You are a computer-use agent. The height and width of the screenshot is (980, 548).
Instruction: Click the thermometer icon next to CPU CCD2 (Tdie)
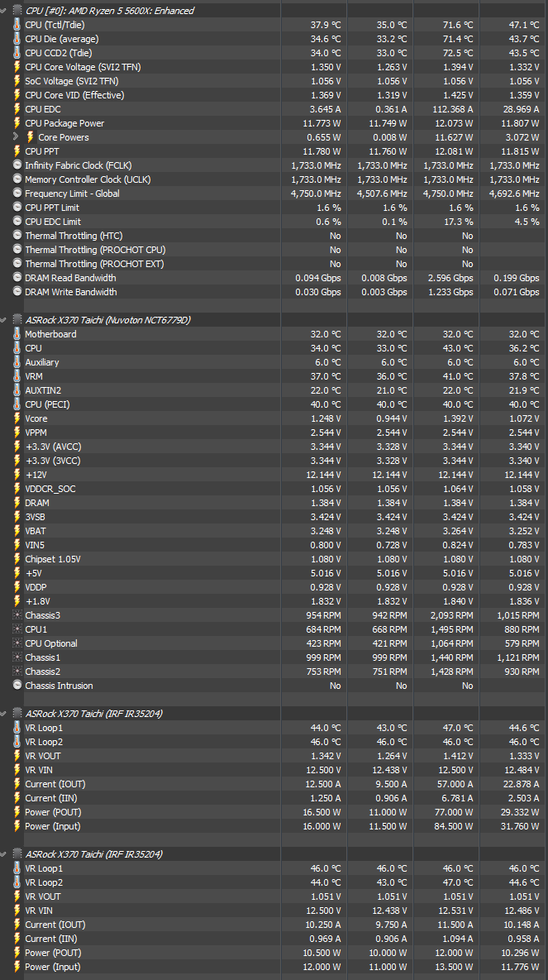[x=17, y=52]
